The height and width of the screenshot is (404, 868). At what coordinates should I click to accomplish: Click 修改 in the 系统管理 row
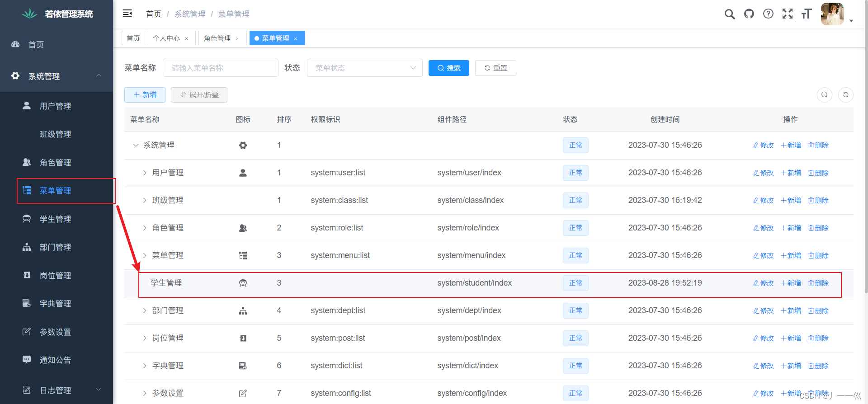coord(763,146)
